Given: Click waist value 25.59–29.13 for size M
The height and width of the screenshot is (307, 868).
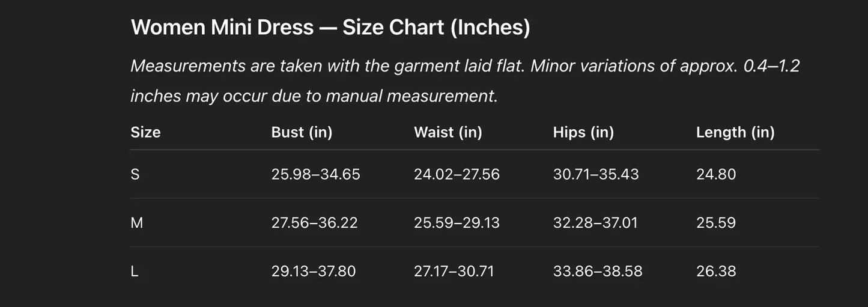Looking at the screenshot, I should tap(457, 223).
